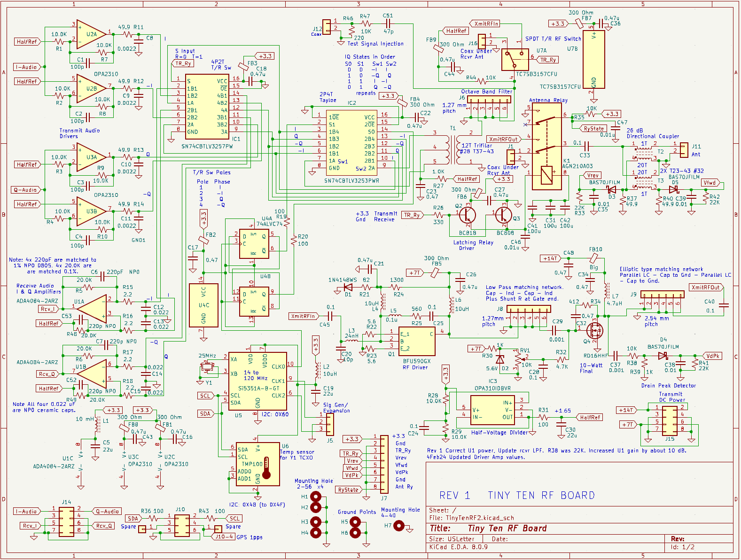Click the IC2 SN74CBTLV3253PWR chip body
Screen dimensions: 741x560
point(352,142)
